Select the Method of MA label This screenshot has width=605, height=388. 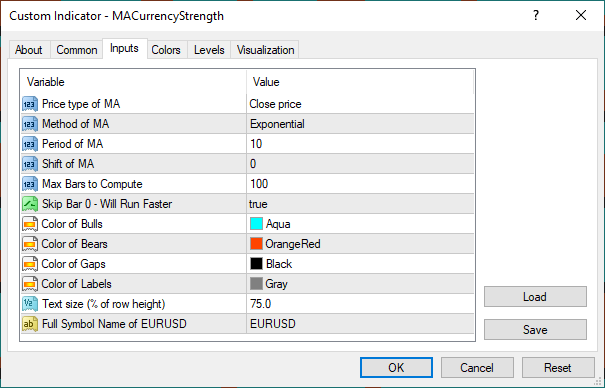(76, 124)
